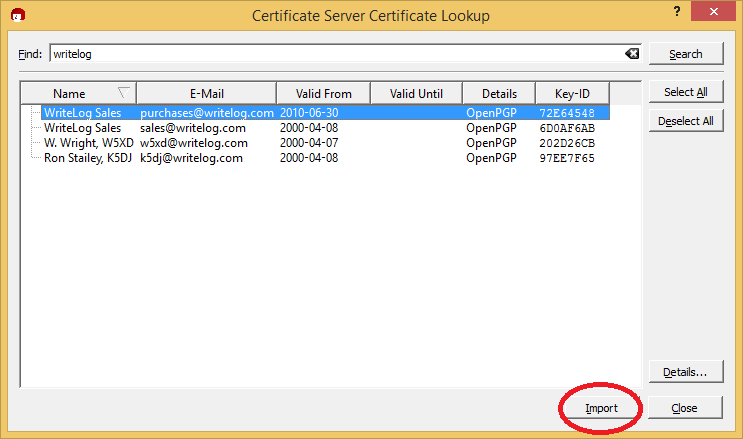Sort by Key-ID column header
Viewport: 743px width, 439px height.
[572, 93]
